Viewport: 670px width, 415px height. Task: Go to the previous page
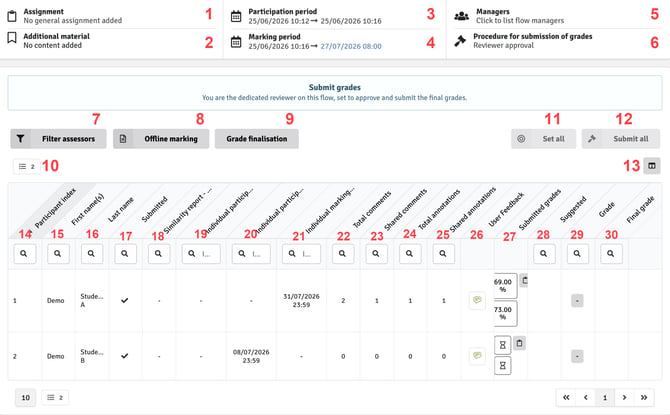(x=586, y=397)
